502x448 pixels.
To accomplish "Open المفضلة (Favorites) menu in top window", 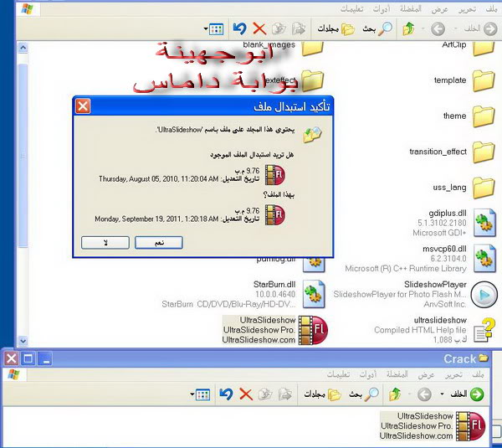I will tap(411, 9).
